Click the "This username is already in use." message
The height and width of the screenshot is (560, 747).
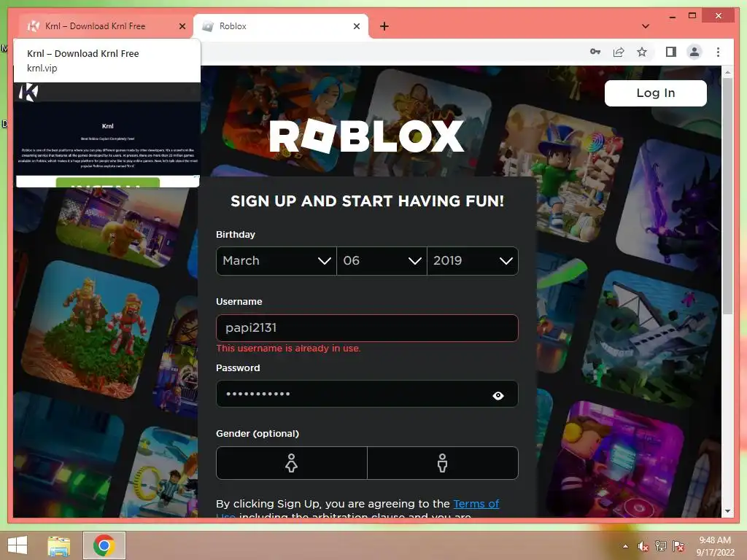coord(288,349)
